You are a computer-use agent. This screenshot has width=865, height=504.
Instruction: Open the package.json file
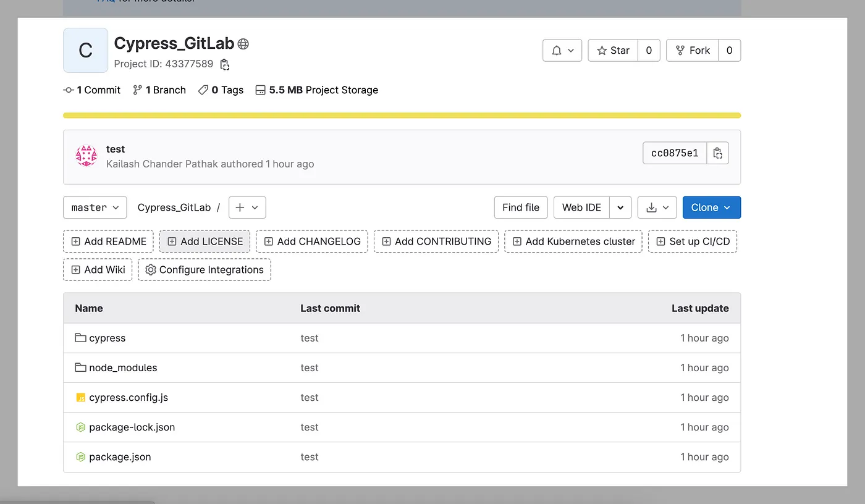(120, 457)
